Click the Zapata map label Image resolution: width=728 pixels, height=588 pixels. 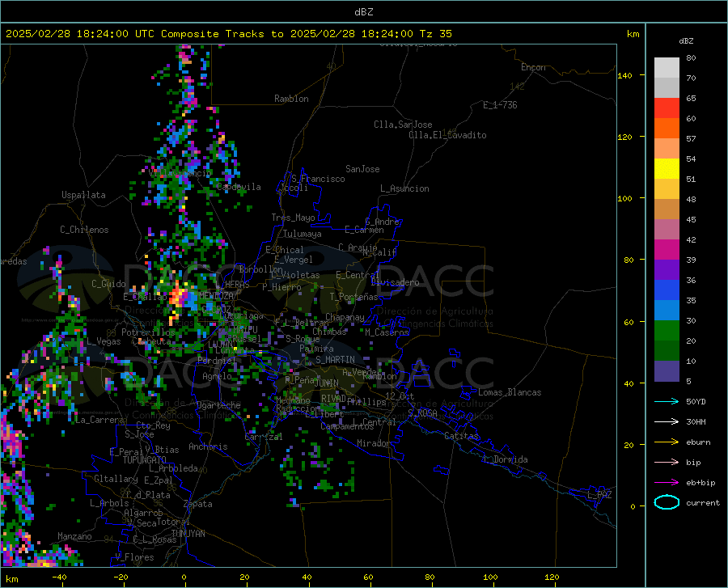click(198, 504)
